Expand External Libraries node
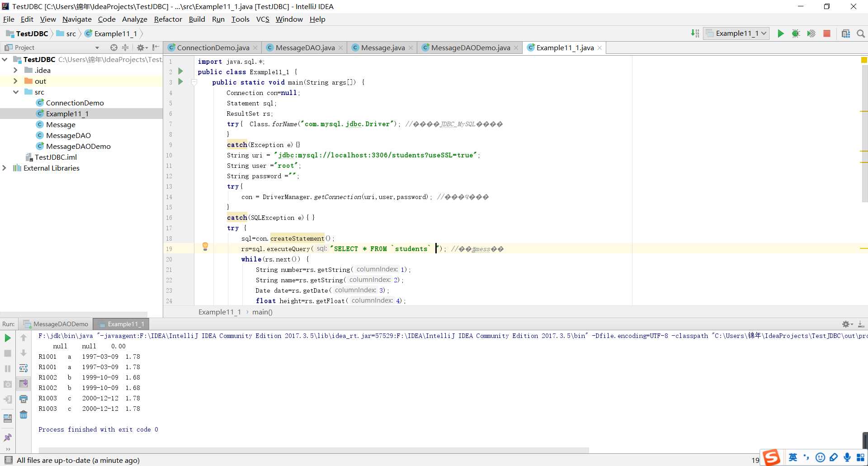 pos(5,168)
